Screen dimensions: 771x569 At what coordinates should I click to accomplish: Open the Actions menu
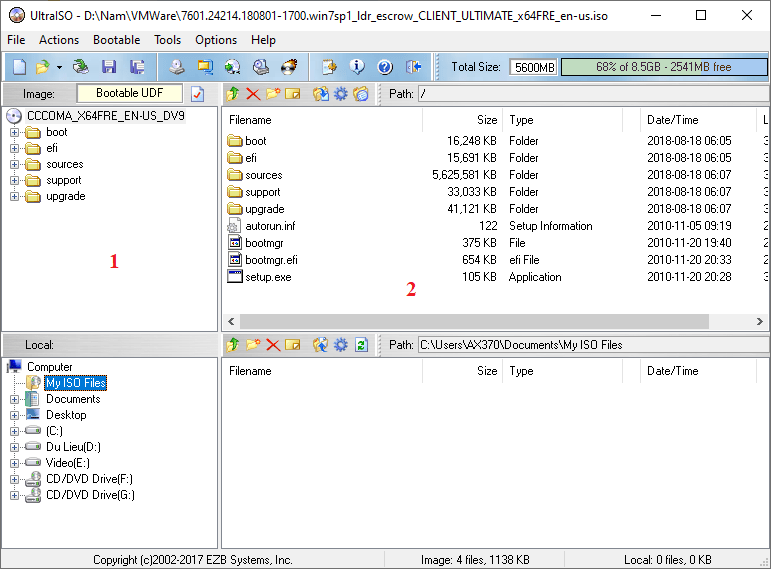(59, 40)
